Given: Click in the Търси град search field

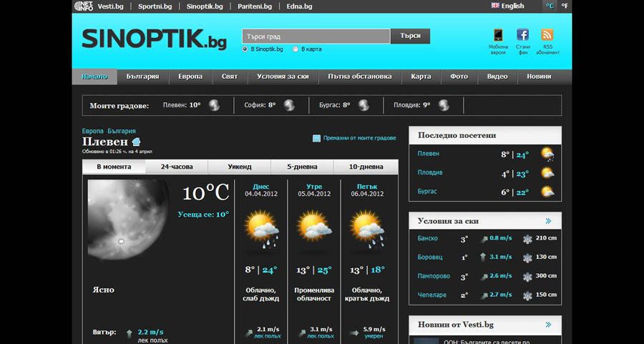Looking at the screenshot, I should click(316, 36).
